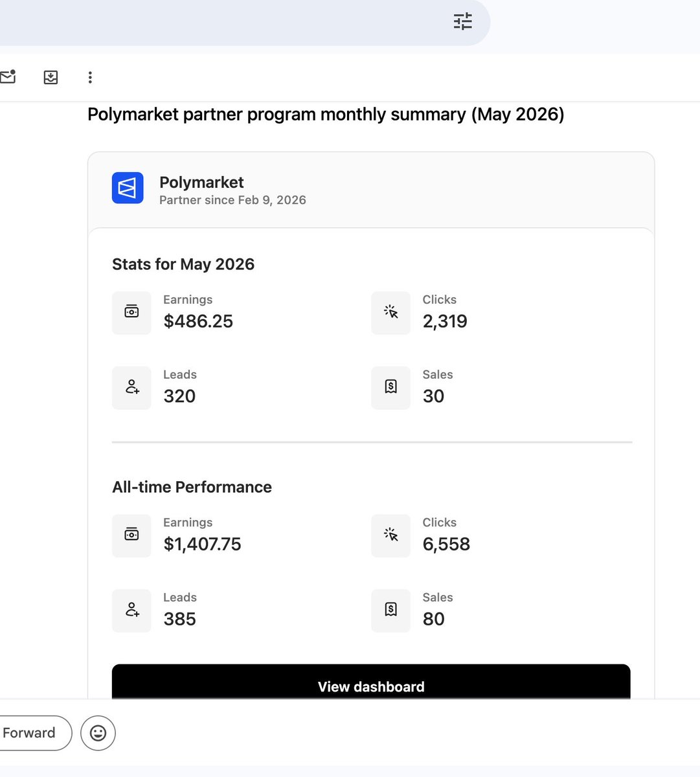Click the May 2026 Sales receipt icon

tap(390, 388)
